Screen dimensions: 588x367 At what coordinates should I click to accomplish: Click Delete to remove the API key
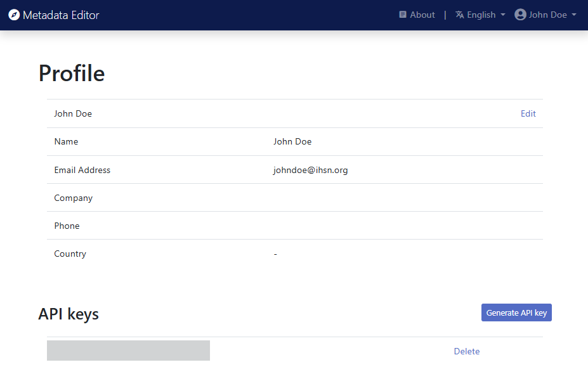[x=467, y=351]
